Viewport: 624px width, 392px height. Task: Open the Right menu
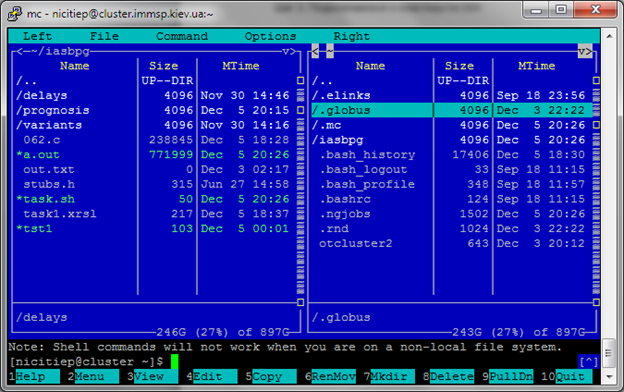(x=352, y=36)
